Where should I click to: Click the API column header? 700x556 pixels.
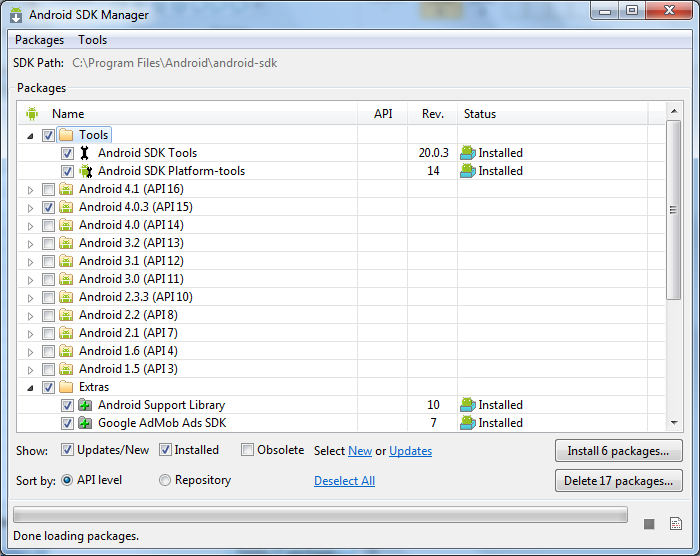(383, 114)
